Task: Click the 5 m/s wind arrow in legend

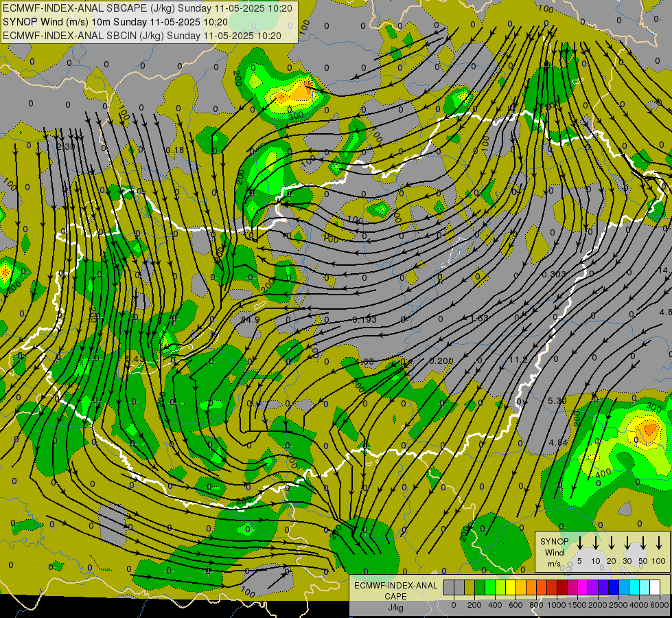Action: pyautogui.click(x=579, y=543)
